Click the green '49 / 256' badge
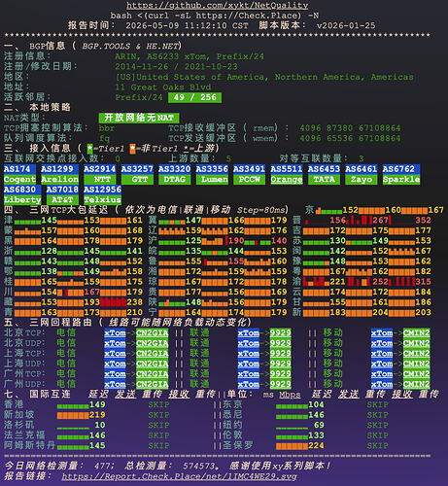 194,97
